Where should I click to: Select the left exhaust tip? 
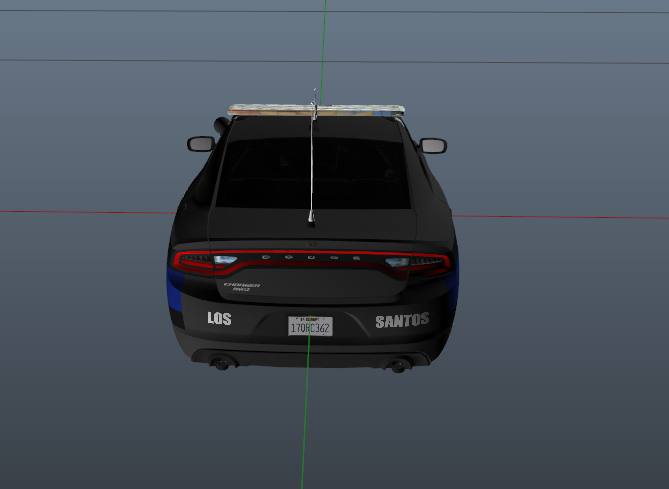click(x=220, y=364)
